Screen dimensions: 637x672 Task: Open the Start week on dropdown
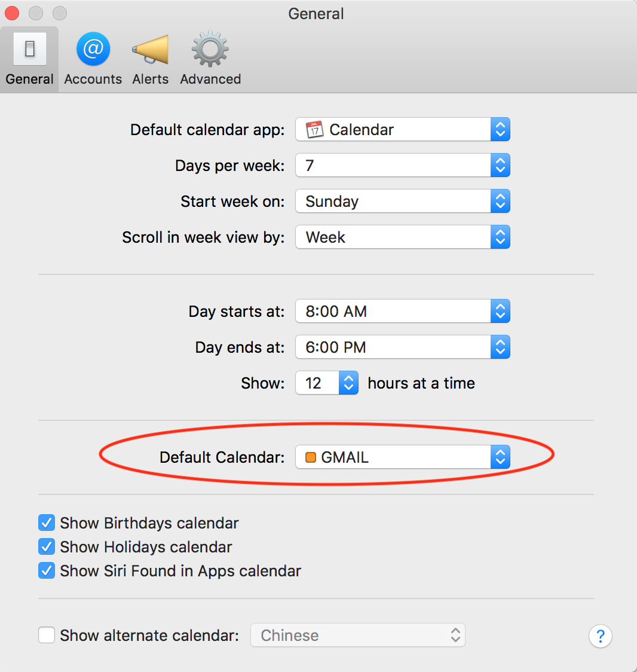(500, 201)
